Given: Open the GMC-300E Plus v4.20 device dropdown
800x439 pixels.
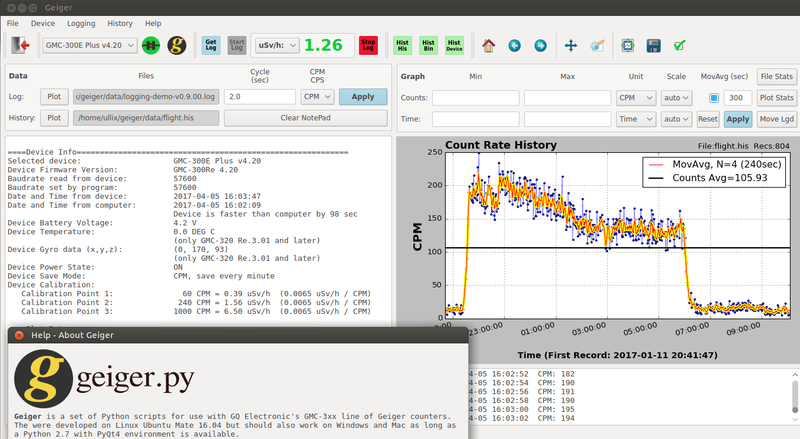Looking at the screenshot, I should (x=88, y=45).
